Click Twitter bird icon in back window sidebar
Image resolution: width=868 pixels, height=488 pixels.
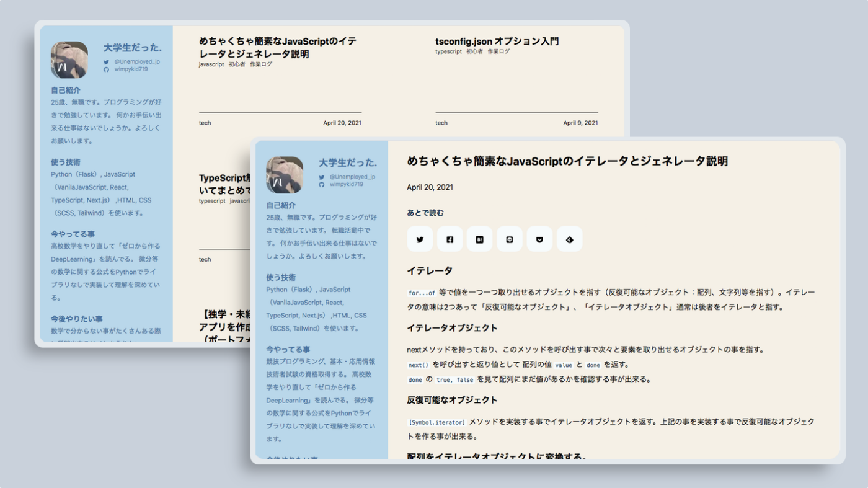[107, 61]
